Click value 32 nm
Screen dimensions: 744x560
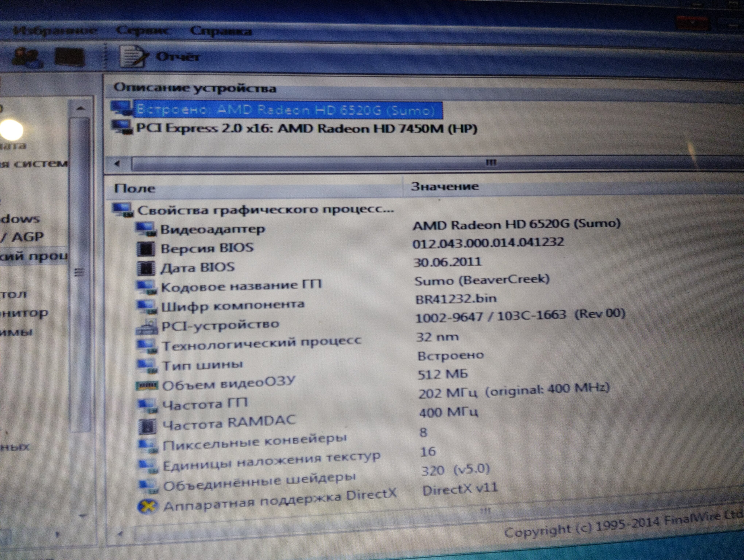(438, 337)
